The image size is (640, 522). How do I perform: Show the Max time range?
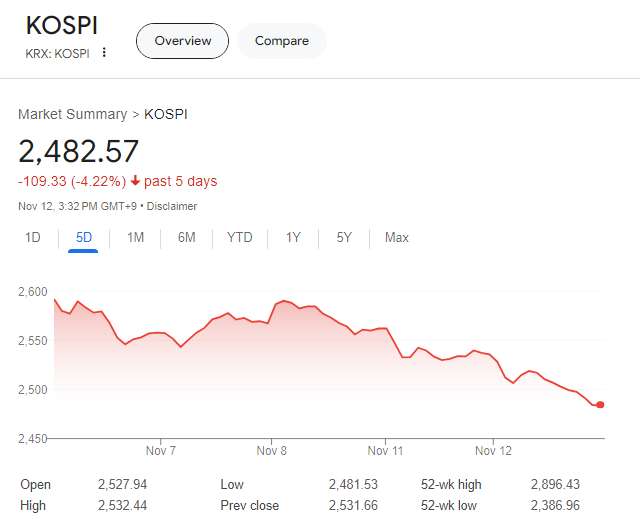[x=397, y=237]
